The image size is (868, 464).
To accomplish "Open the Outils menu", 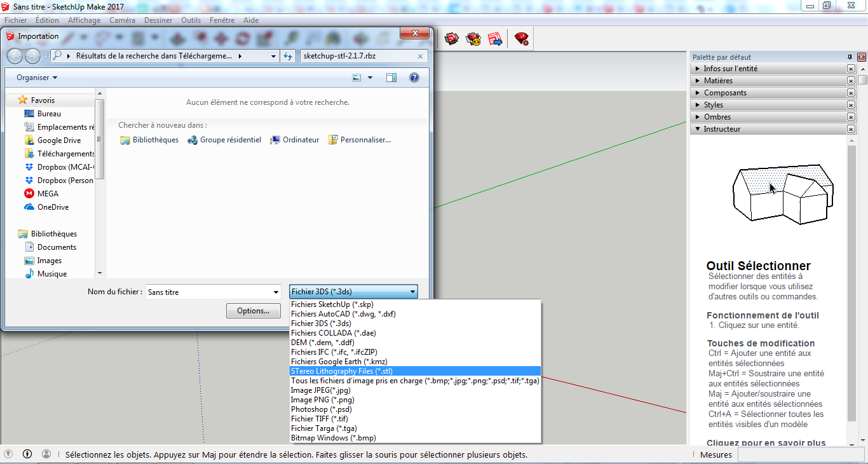I will pyautogui.click(x=191, y=20).
